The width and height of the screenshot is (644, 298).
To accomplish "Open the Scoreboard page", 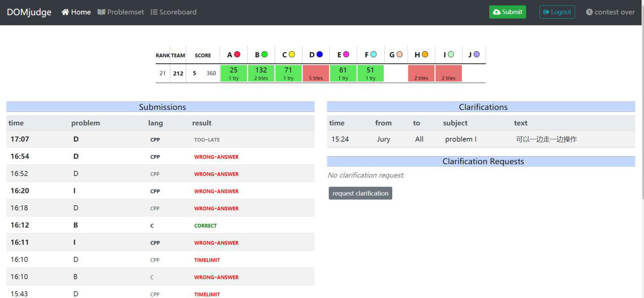I will tap(174, 12).
